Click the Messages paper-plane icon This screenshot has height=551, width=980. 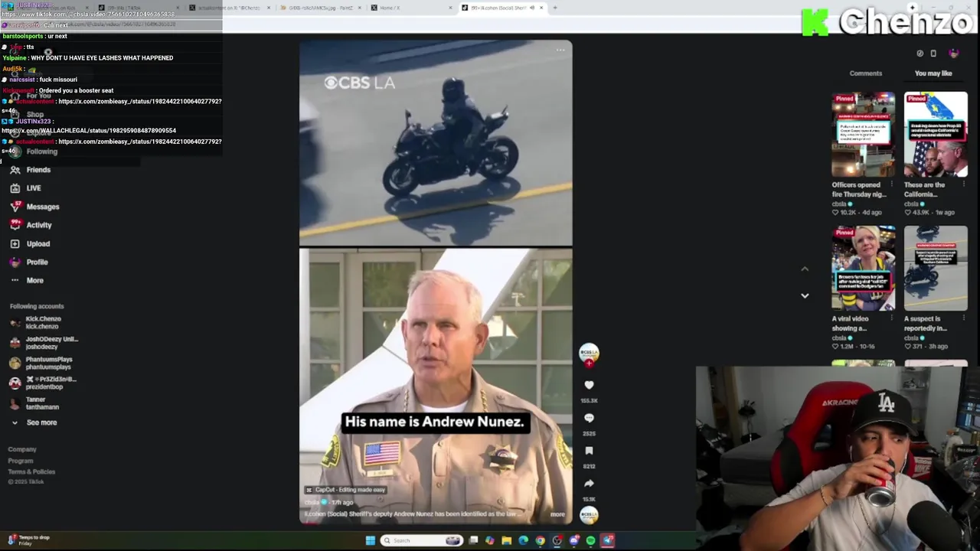15,207
